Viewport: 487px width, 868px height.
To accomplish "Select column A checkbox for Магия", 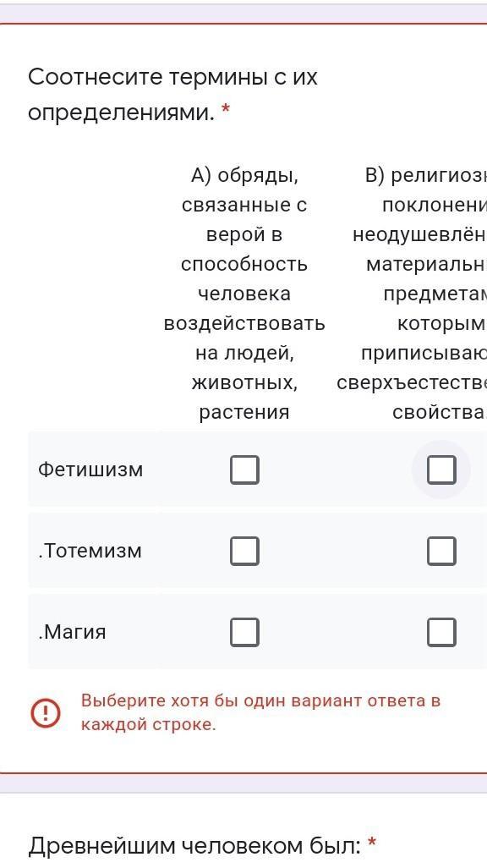I will (x=244, y=632).
